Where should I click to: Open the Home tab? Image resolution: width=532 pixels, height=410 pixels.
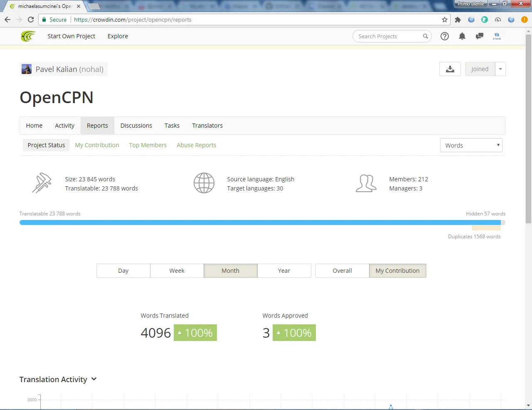(34, 126)
